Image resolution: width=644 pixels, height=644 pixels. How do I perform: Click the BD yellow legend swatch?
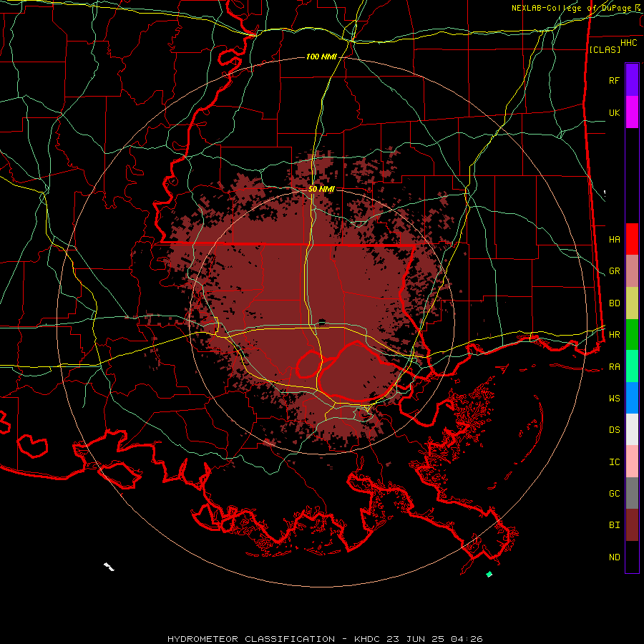(632, 303)
